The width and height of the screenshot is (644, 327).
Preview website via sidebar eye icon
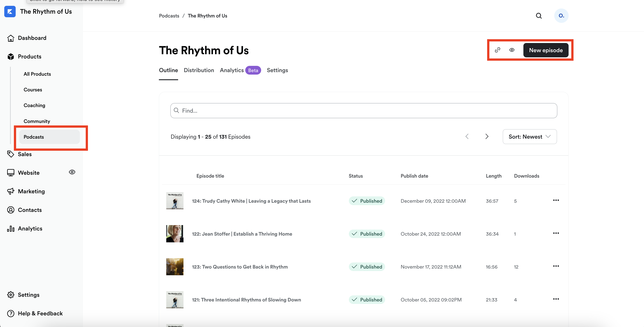click(x=72, y=172)
